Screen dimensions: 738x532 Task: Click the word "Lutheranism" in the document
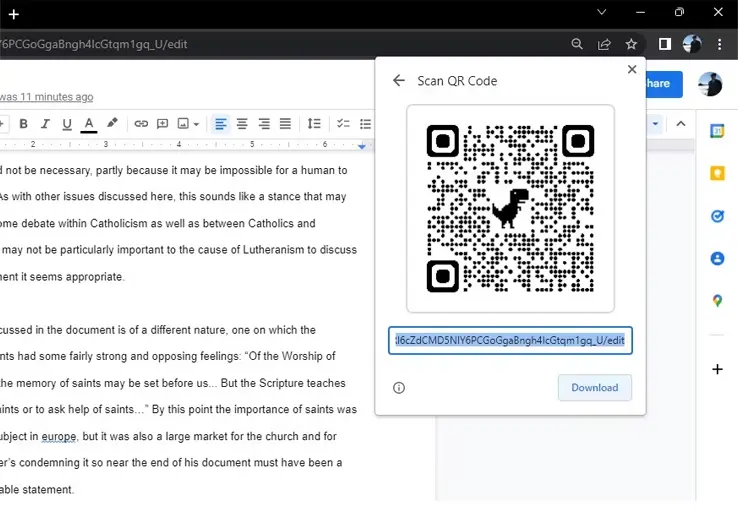(x=273, y=250)
